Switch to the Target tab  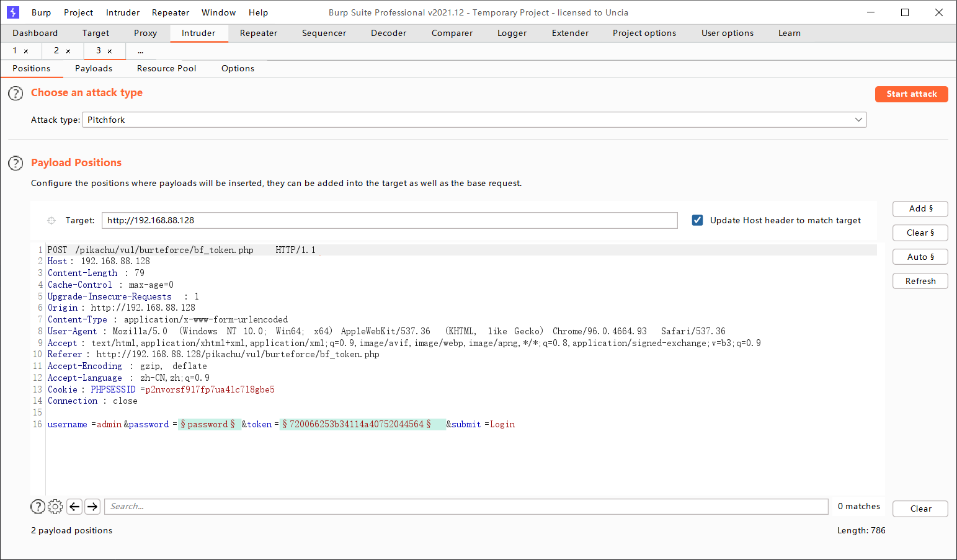(x=96, y=33)
